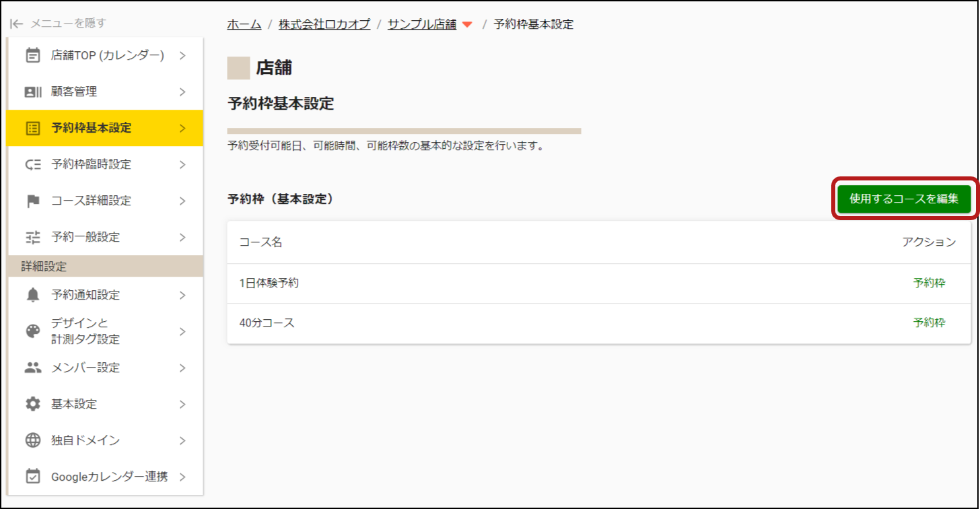Expand the 予約一般設定 chevron
The width and height of the screenshot is (980, 509).
(x=182, y=237)
